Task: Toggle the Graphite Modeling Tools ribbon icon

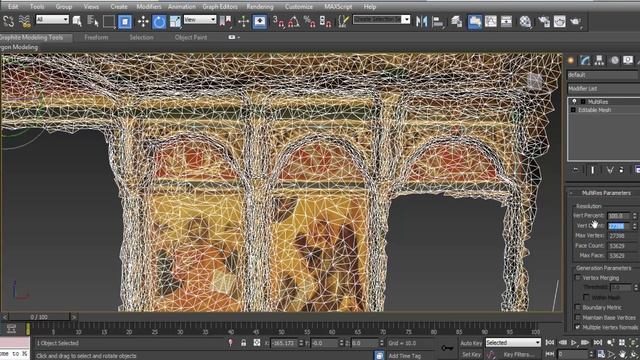Action: pos(474,21)
